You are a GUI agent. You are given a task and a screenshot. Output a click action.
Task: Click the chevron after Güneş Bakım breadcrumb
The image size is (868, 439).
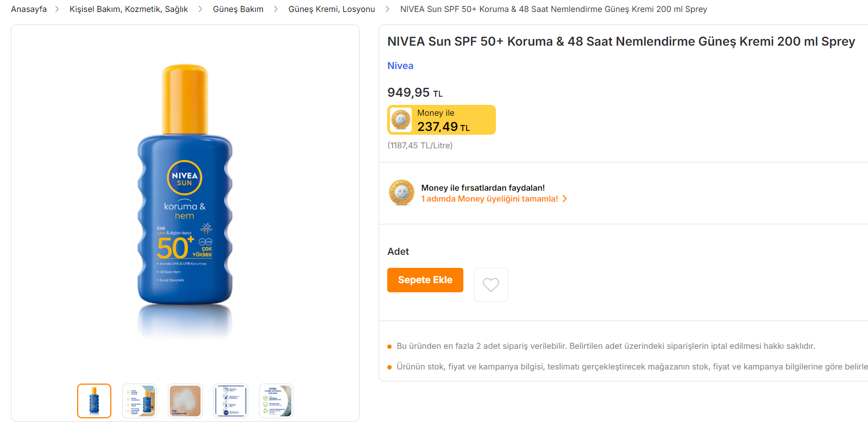[x=275, y=9]
